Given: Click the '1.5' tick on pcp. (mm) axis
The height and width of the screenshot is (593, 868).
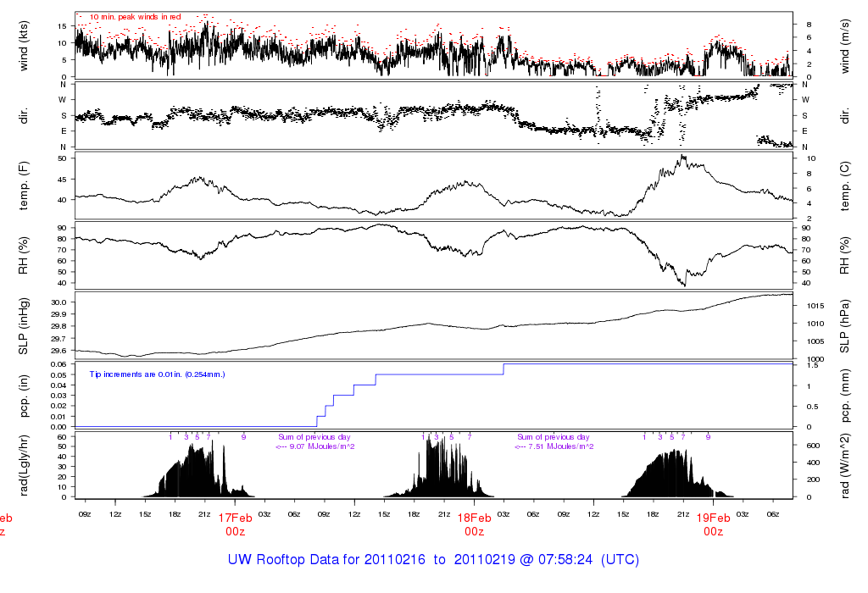Looking at the screenshot, I should coord(813,365).
